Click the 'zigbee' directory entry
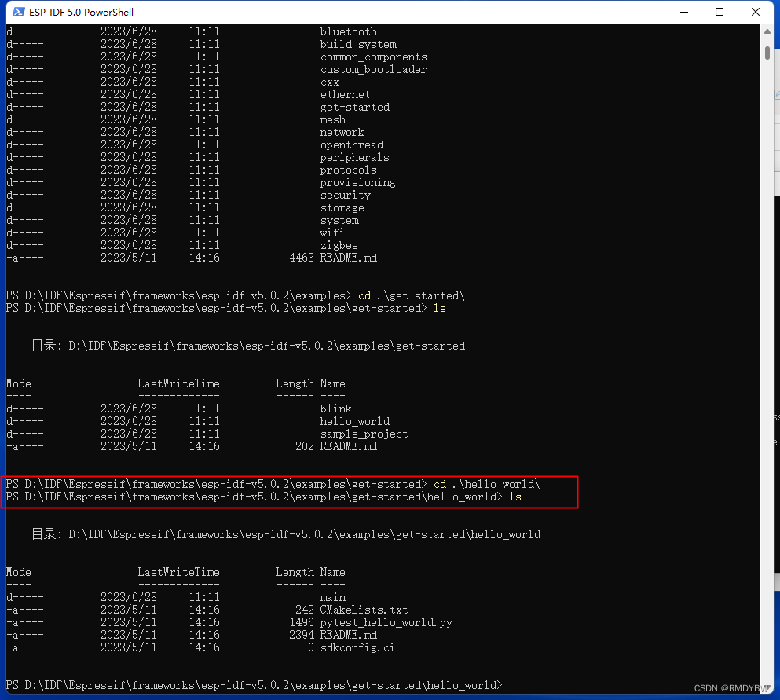780x700 pixels. click(x=339, y=245)
